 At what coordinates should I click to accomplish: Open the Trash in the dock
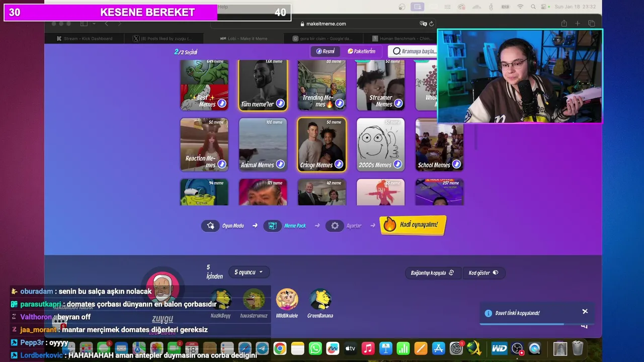[x=578, y=348]
